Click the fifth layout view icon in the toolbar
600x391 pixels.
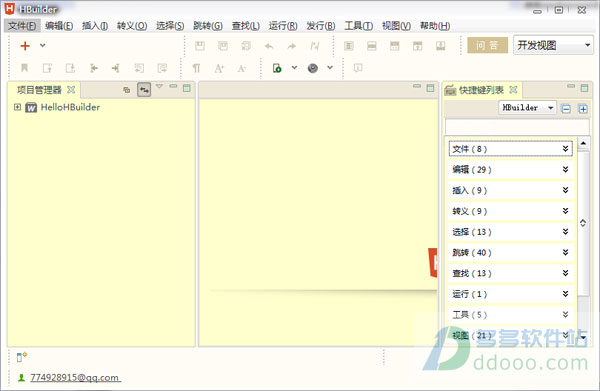click(440, 46)
